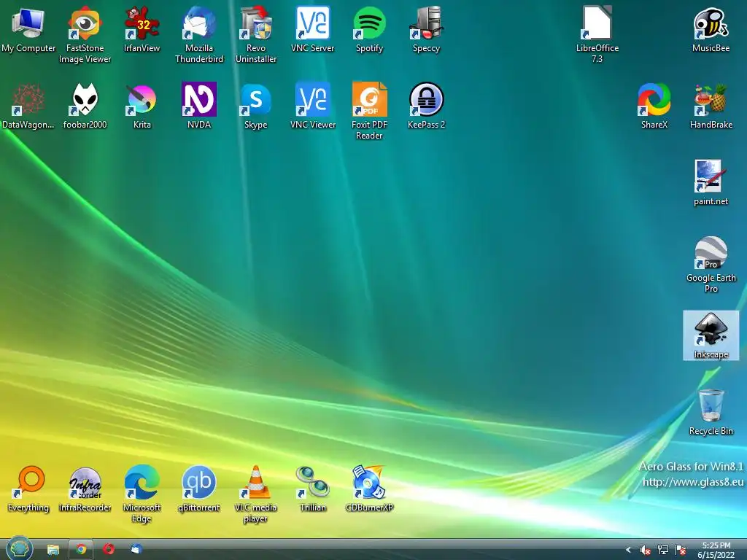Viewport: 747px width, 560px height.
Task: Select the Speccy shortcut
Action: (x=426, y=29)
